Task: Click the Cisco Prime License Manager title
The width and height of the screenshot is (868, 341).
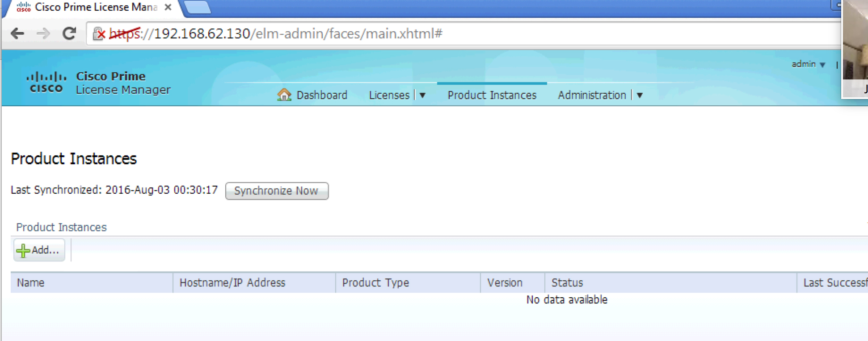Action: pos(123,83)
